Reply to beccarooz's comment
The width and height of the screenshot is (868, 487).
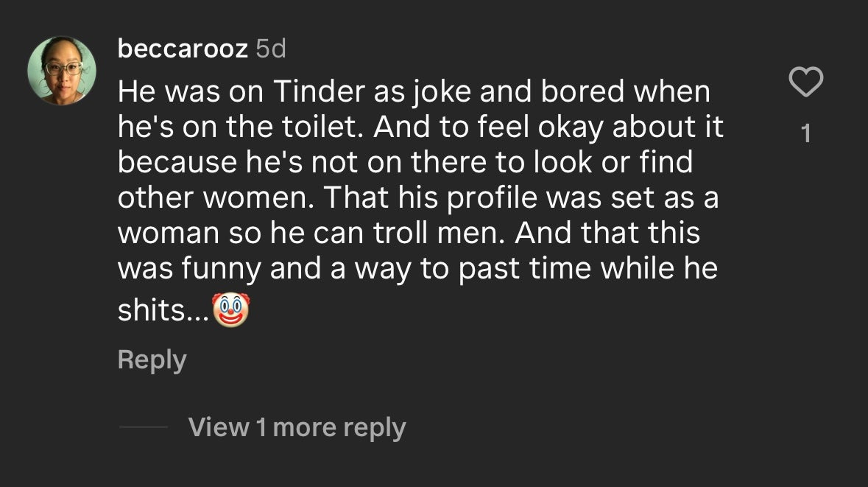(x=152, y=360)
